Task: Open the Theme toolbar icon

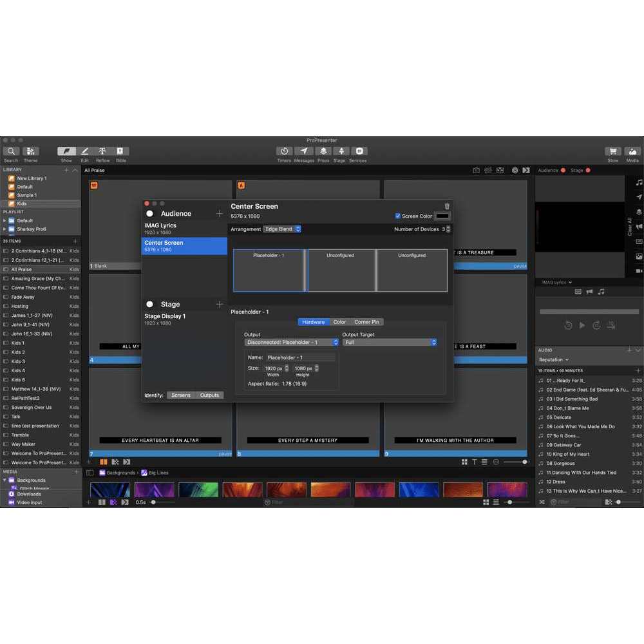Action: pyautogui.click(x=31, y=151)
